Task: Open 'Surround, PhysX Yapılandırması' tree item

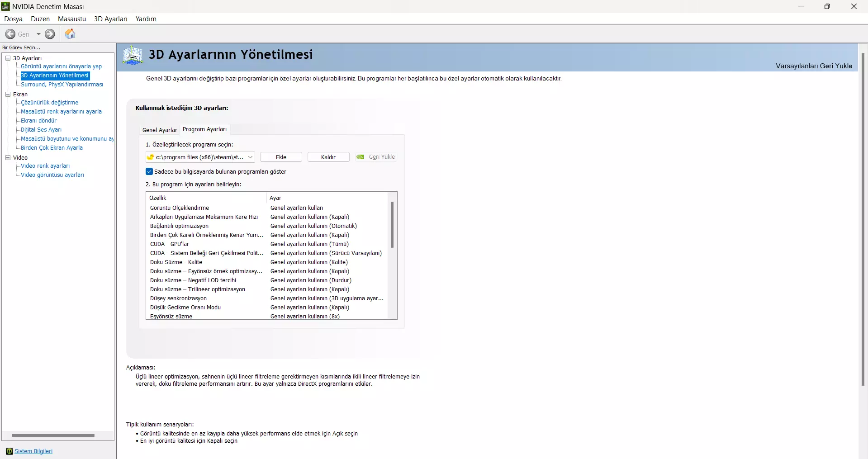Action: [62, 85]
